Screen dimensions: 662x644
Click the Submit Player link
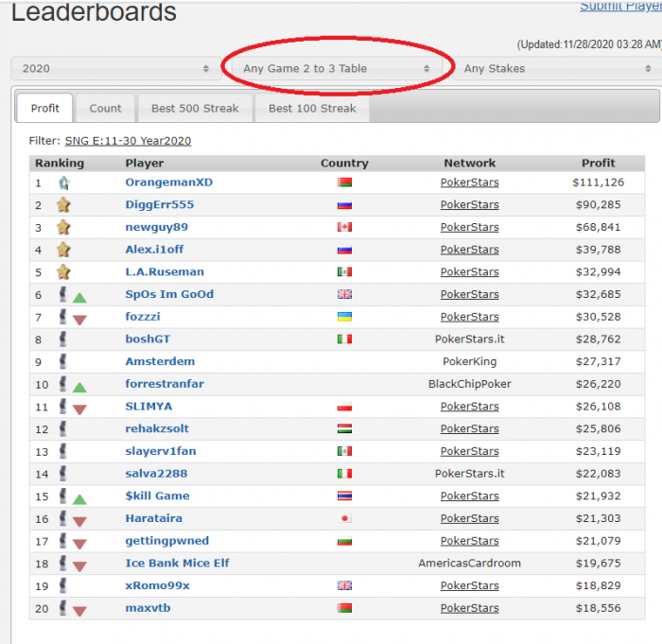[x=620, y=6]
